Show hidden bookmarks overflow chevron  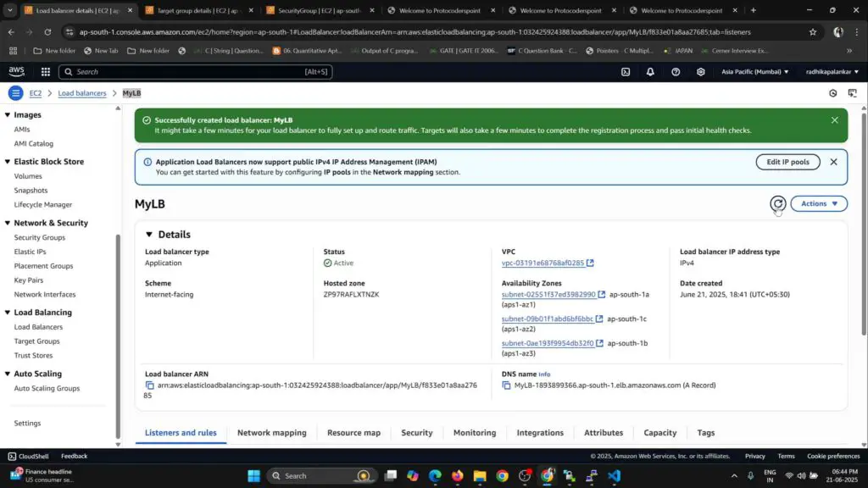coord(849,51)
